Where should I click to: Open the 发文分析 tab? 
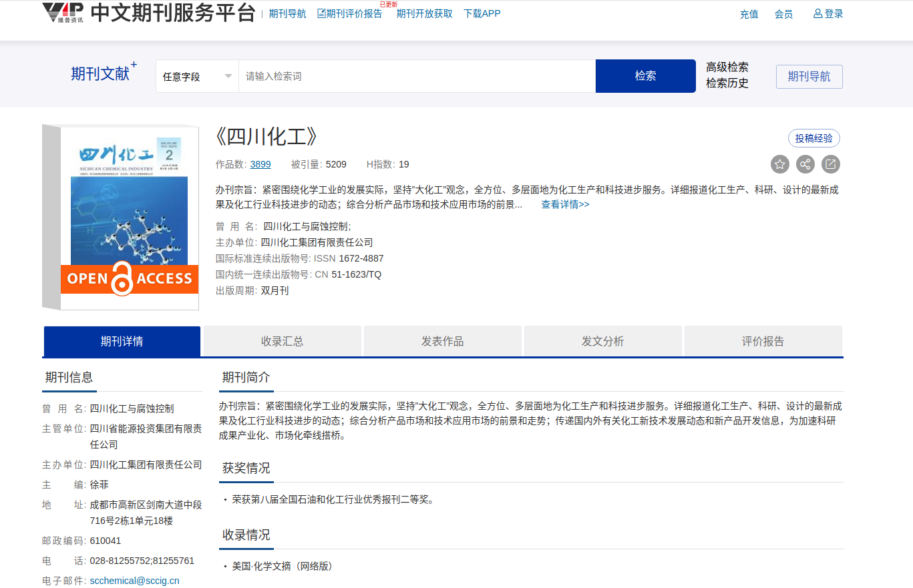602,342
